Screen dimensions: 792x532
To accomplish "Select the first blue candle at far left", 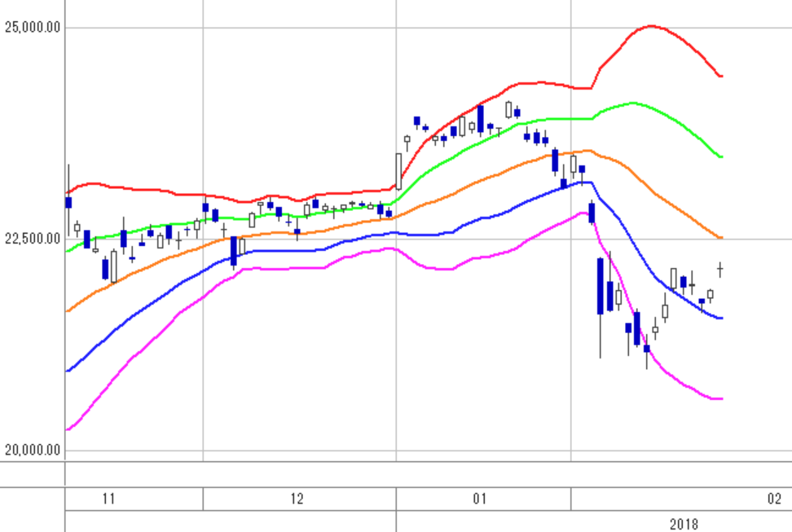I will pyautogui.click(x=68, y=202).
